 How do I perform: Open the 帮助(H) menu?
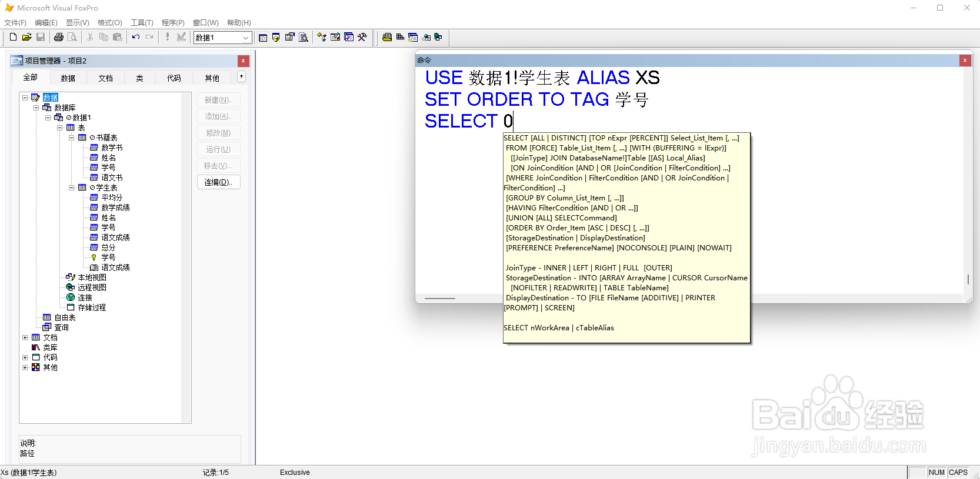click(239, 23)
